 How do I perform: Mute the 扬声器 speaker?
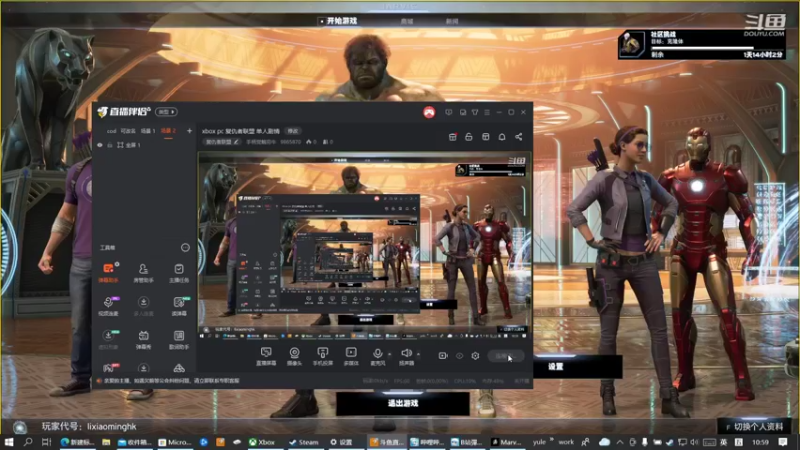[x=406, y=356]
